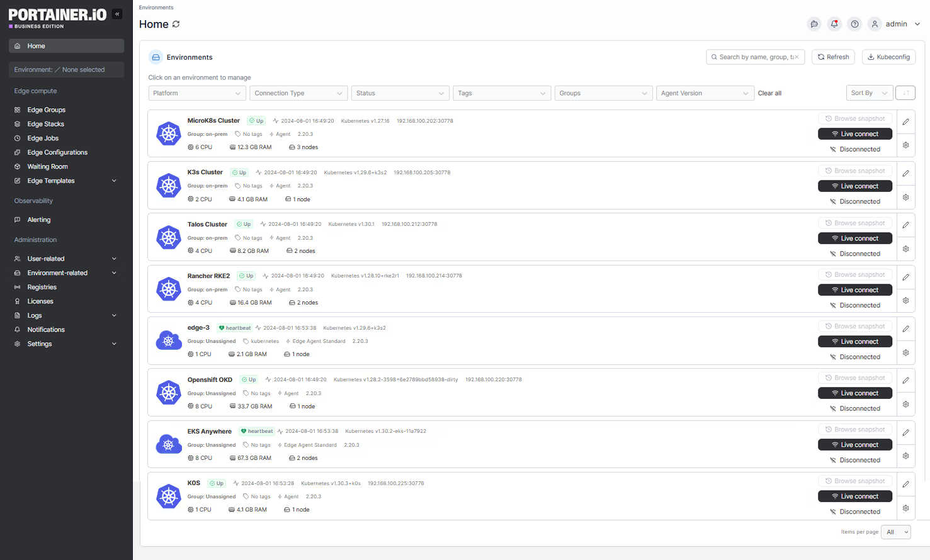Open the Groups filter dropdown

[x=603, y=93]
